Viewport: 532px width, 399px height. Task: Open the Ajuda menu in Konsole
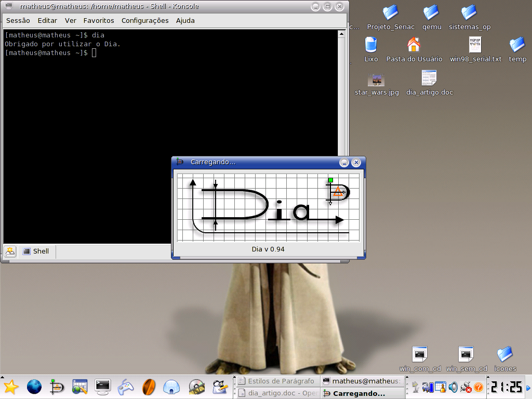[185, 21]
